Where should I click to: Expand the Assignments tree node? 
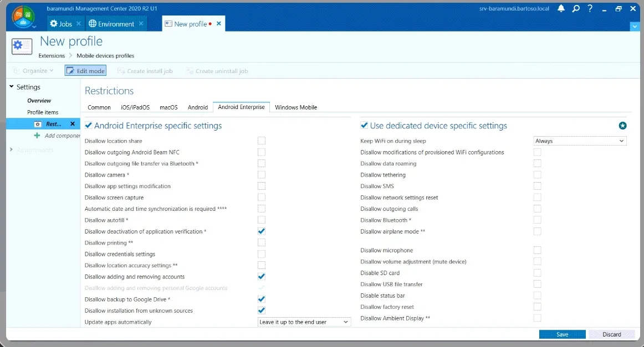[12, 150]
